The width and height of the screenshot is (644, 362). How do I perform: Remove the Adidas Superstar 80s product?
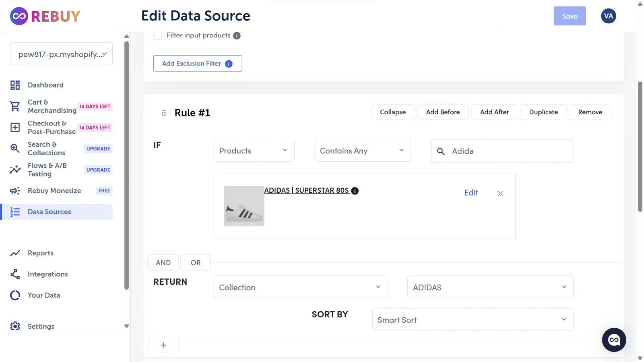500,193
